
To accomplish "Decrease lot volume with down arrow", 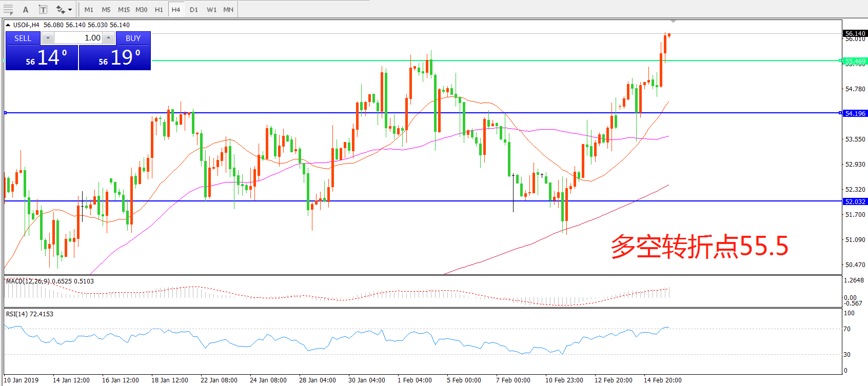I will point(48,38).
